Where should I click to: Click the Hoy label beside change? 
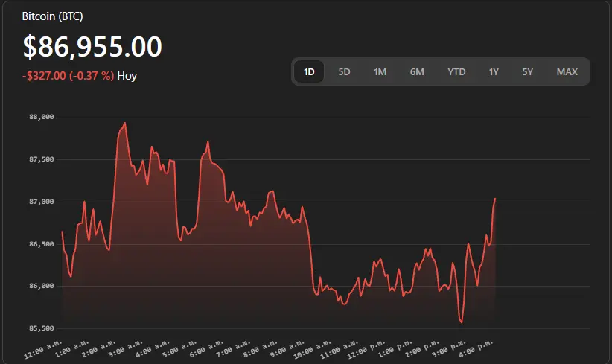pyautogui.click(x=127, y=76)
